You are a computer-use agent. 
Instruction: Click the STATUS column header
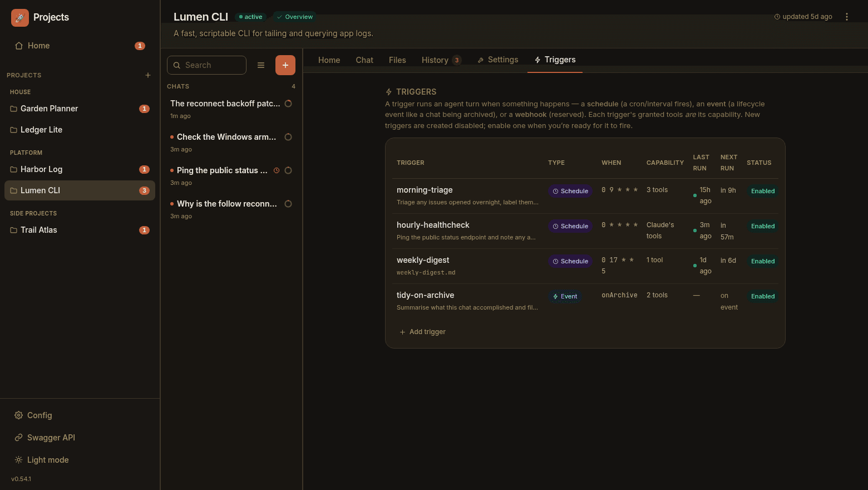(x=759, y=163)
